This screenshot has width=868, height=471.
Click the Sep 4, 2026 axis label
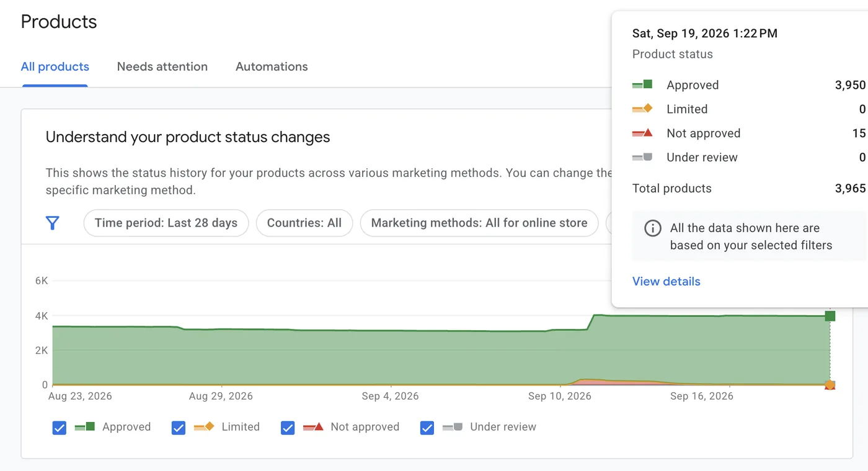[390, 396]
